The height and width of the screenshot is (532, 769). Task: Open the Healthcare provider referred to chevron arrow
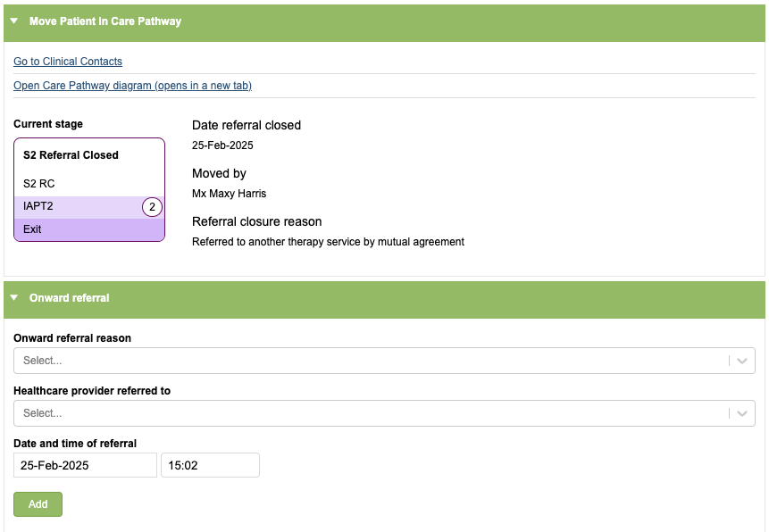[x=741, y=413]
